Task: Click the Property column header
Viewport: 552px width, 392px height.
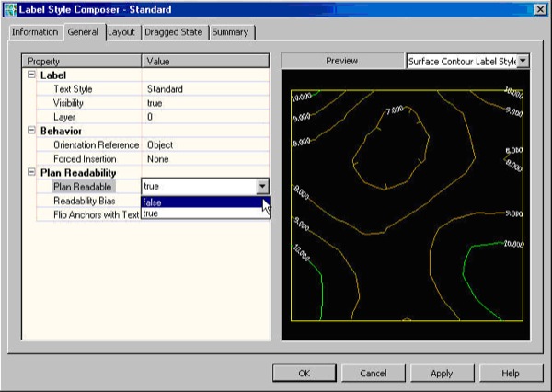Action: [x=82, y=61]
